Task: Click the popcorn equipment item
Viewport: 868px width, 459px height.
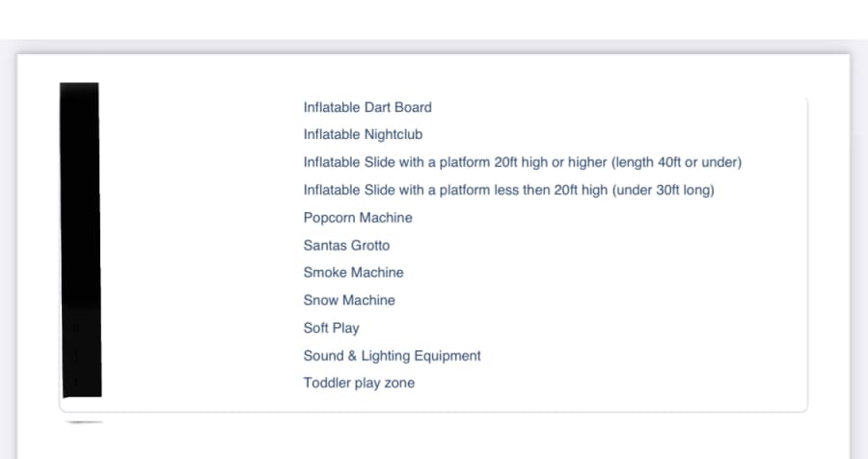Action: 358,218
